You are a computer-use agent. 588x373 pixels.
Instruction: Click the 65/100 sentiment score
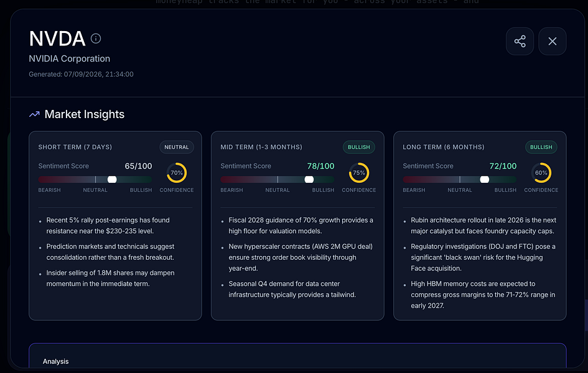[138, 166]
